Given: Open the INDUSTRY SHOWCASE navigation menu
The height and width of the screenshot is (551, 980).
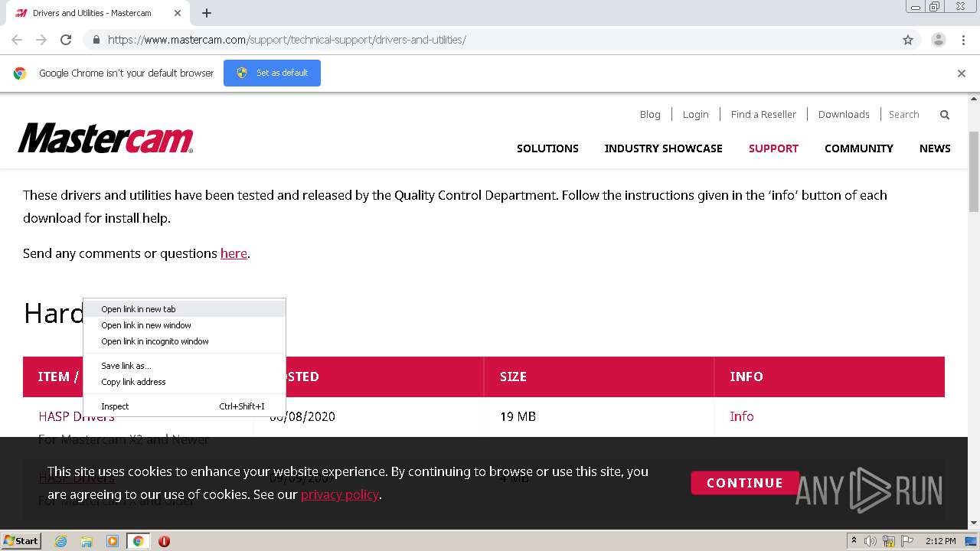Looking at the screenshot, I should point(663,148).
